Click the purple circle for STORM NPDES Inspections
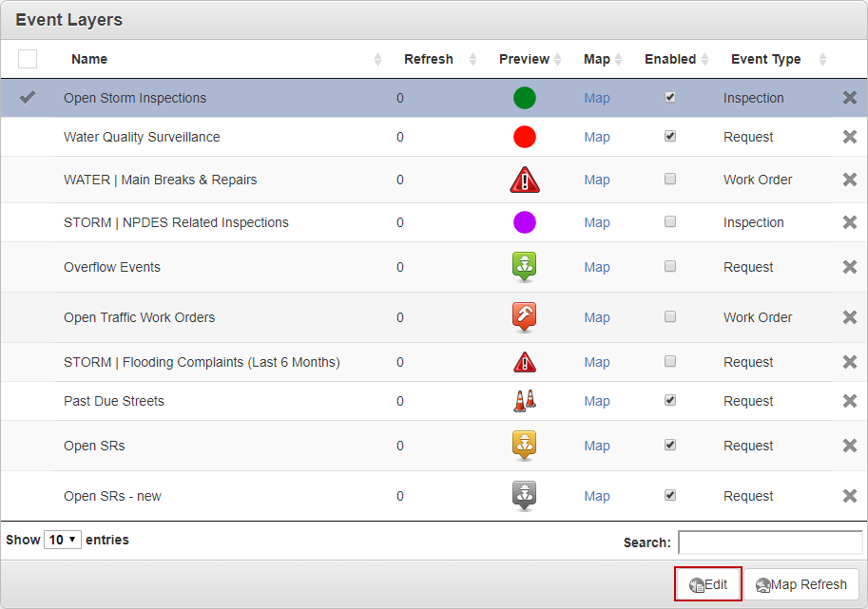The height and width of the screenshot is (609, 868). click(x=524, y=222)
